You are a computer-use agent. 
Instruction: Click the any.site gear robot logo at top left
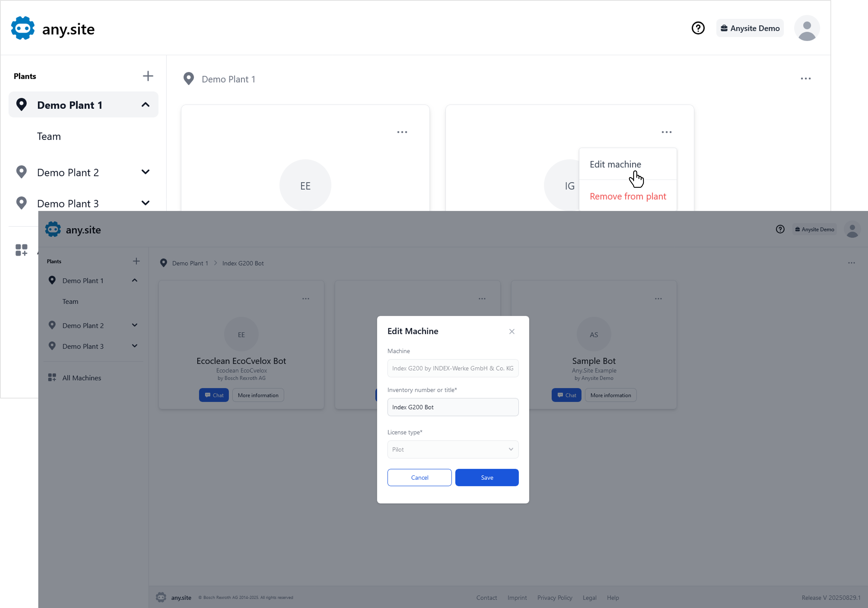23,28
